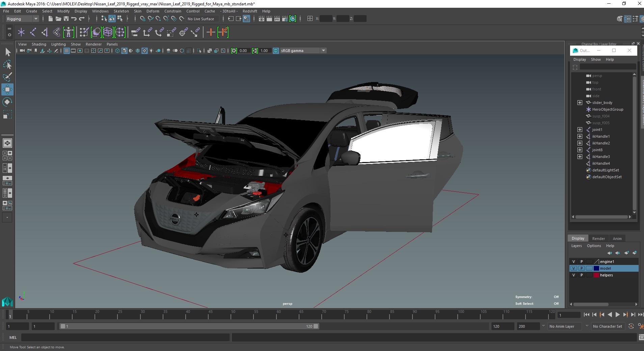The image size is (644, 351).
Task: Save the scene with floppy icon
Action: click(x=66, y=19)
